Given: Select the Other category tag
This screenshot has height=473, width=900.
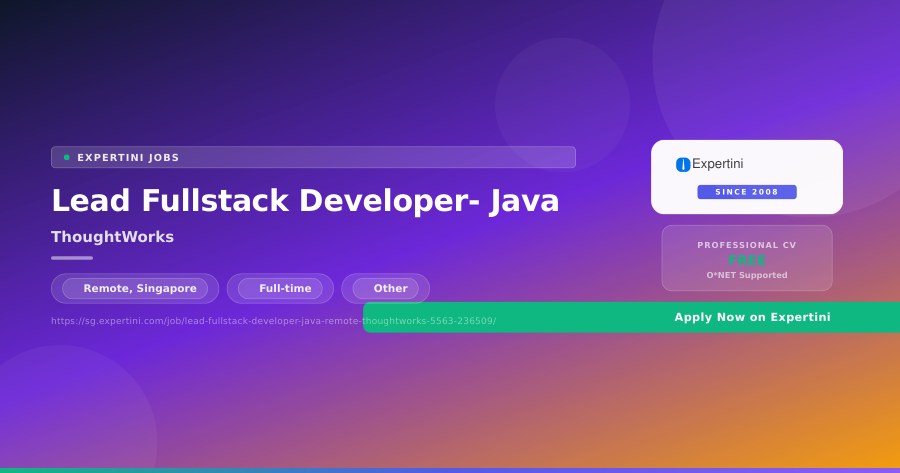Looking at the screenshot, I should [x=385, y=288].
